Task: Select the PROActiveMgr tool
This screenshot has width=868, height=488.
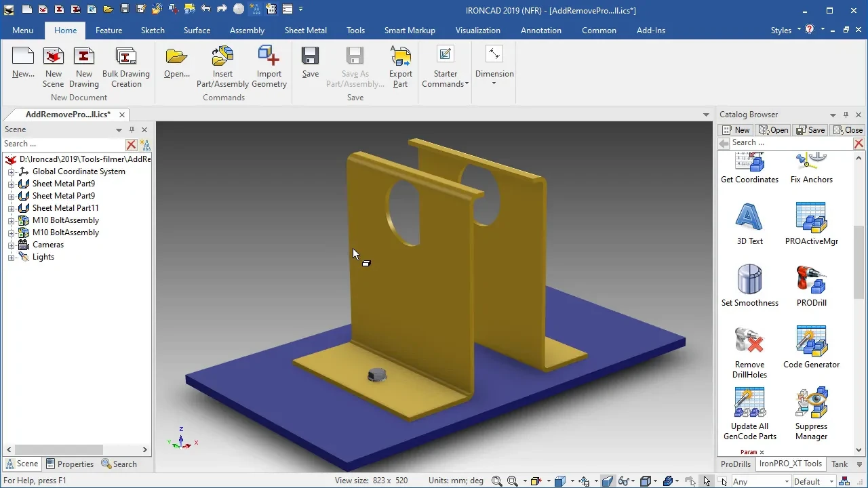Action: click(x=812, y=224)
